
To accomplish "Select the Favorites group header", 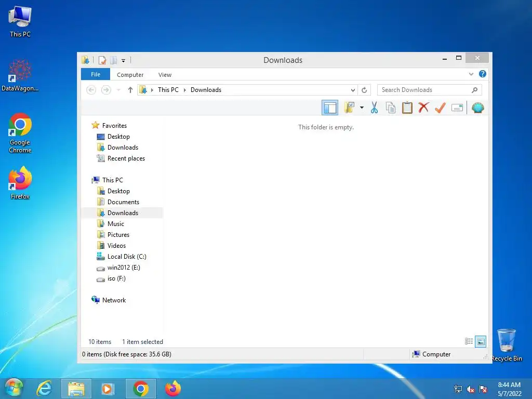I will tap(114, 126).
